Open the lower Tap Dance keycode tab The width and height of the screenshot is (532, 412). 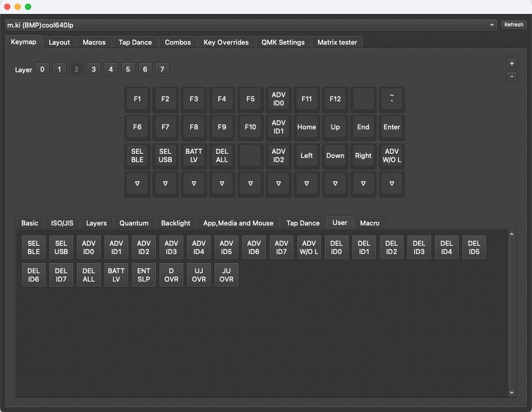coord(303,223)
